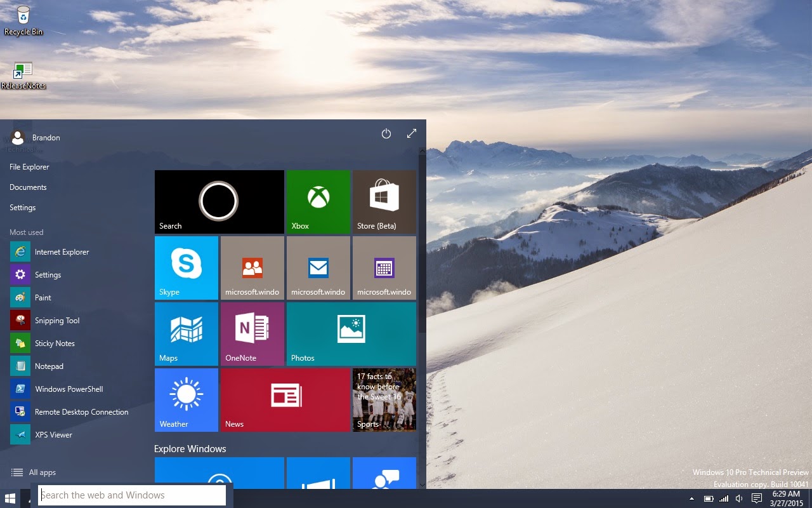Expand the hidden icons tray arrow

[691, 498]
